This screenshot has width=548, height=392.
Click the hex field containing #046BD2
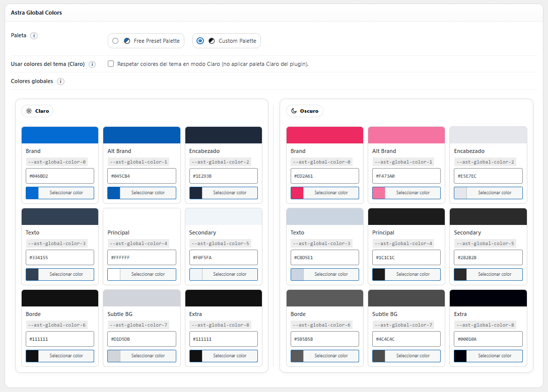point(60,176)
